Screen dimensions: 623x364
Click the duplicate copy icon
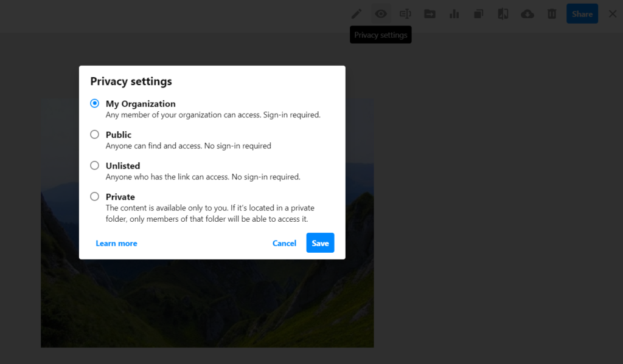[x=479, y=14]
